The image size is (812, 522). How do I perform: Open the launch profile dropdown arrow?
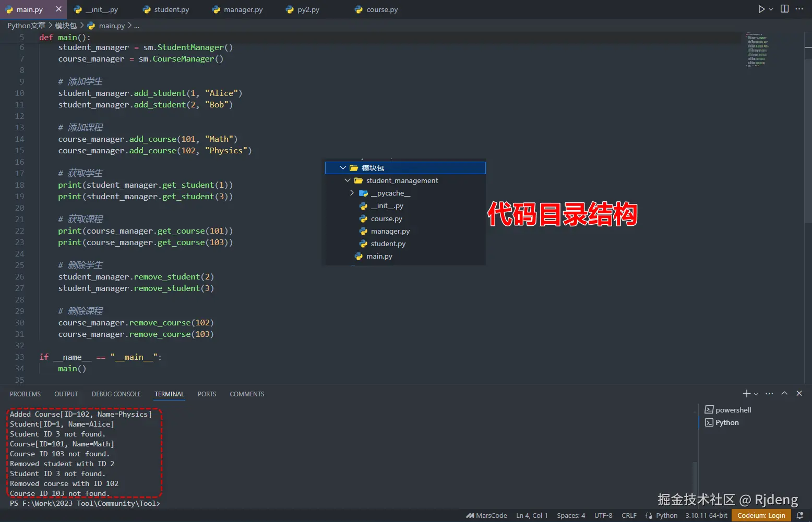(x=756, y=394)
